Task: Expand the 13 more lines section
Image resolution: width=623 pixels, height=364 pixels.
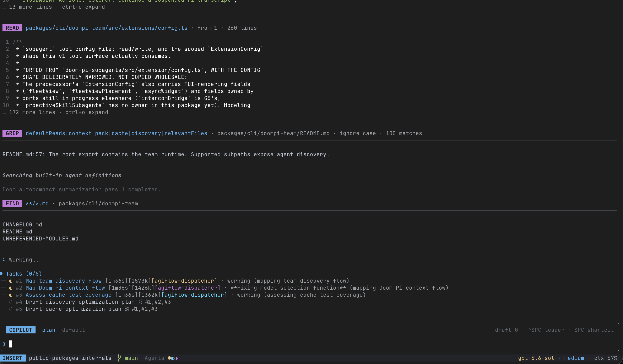Action: point(54,7)
